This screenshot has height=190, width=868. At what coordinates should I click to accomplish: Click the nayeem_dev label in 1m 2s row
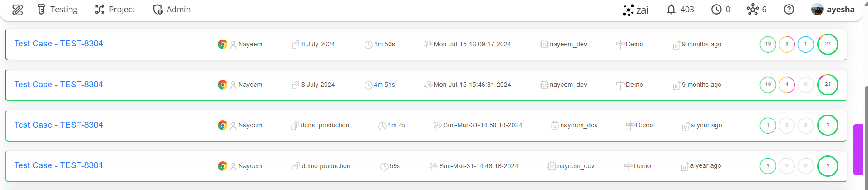point(579,125)
